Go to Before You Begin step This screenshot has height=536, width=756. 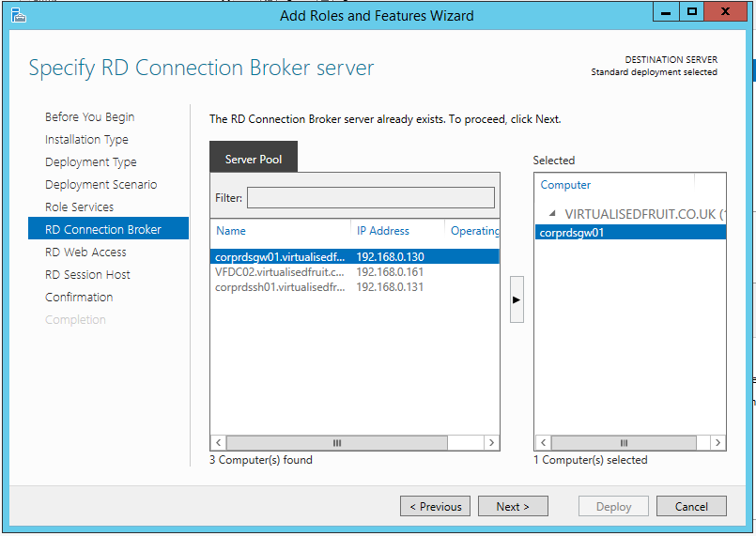click(89, 117)
